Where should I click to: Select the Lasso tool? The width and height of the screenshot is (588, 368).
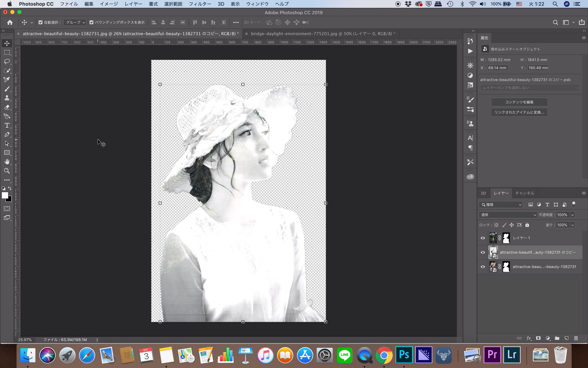7,62
